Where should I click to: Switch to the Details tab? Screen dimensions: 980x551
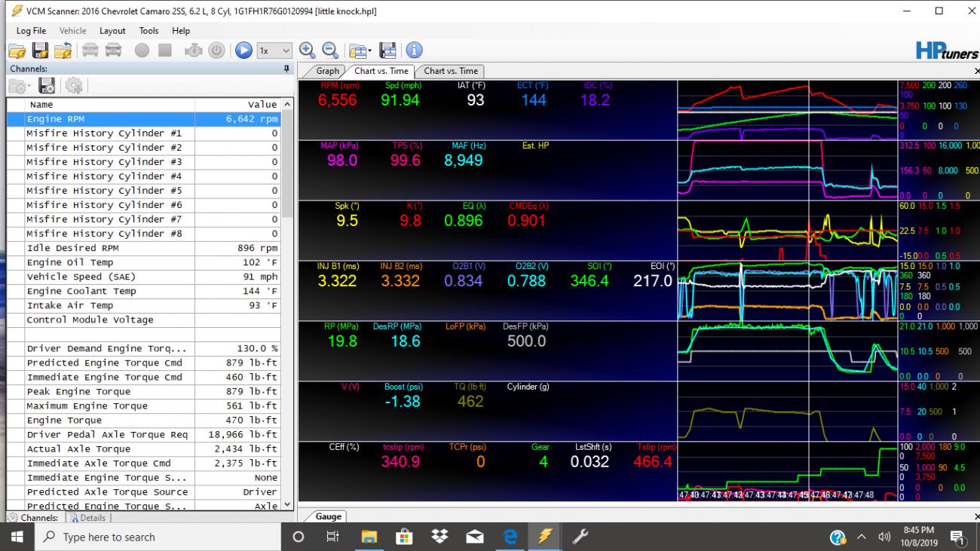point(87,518)
